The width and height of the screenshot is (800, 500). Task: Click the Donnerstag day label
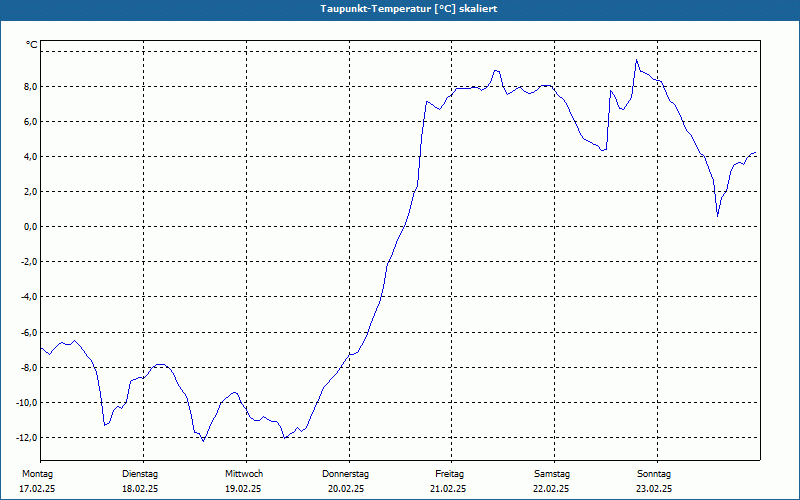click(345, 474)
